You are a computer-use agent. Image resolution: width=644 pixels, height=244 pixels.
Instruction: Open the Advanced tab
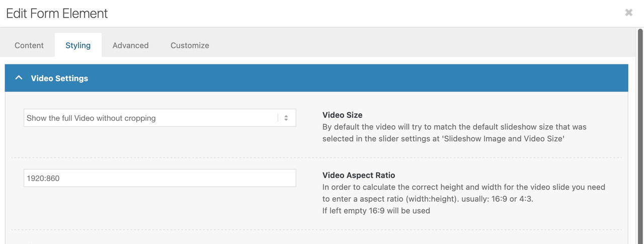click(x=130, y=45)
